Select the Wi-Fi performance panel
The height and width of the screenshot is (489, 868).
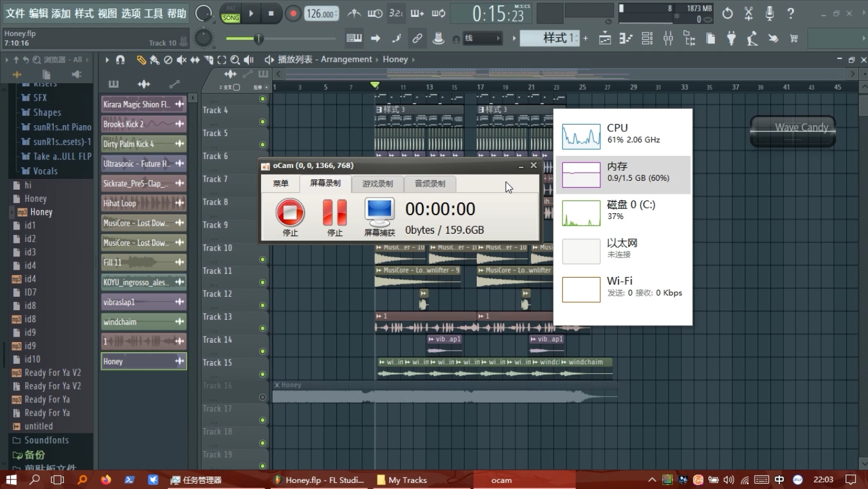623,290
